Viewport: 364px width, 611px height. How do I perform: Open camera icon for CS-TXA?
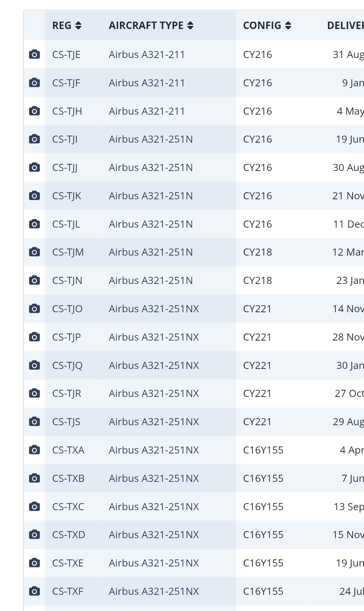tap(34, 450)
